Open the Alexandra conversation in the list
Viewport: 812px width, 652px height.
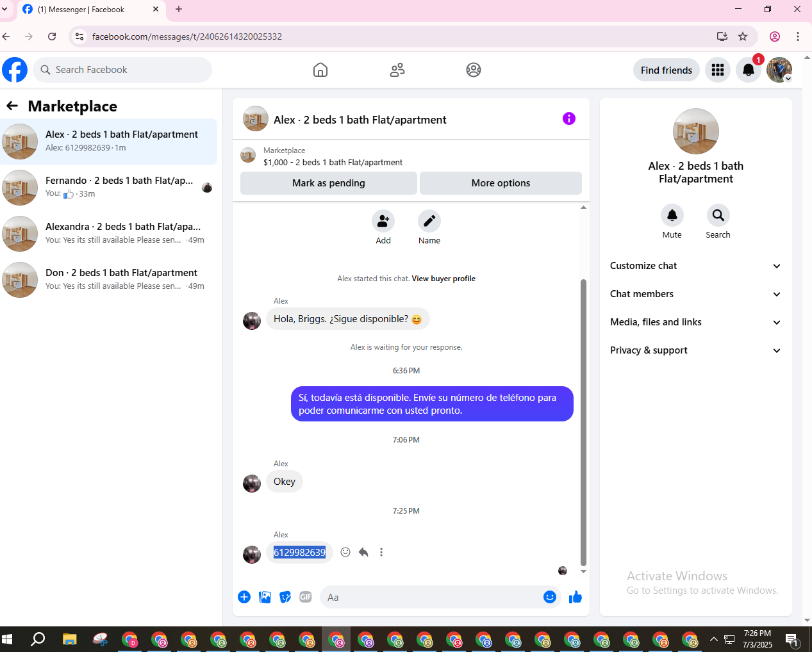click(x=108, y=234)
